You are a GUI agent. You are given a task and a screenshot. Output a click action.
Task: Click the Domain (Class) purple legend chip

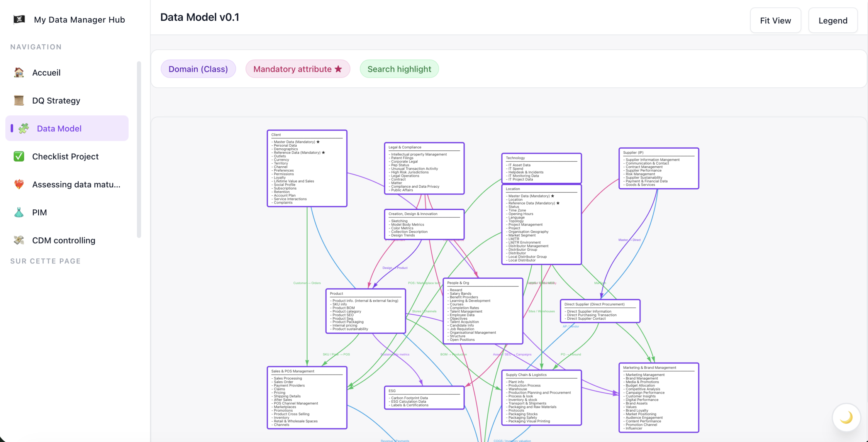pos(198,69)
